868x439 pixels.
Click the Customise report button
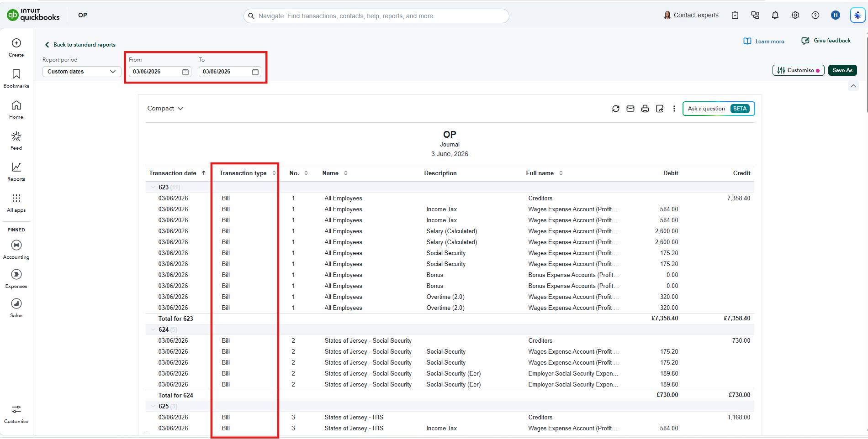click(x=799, y=70)
